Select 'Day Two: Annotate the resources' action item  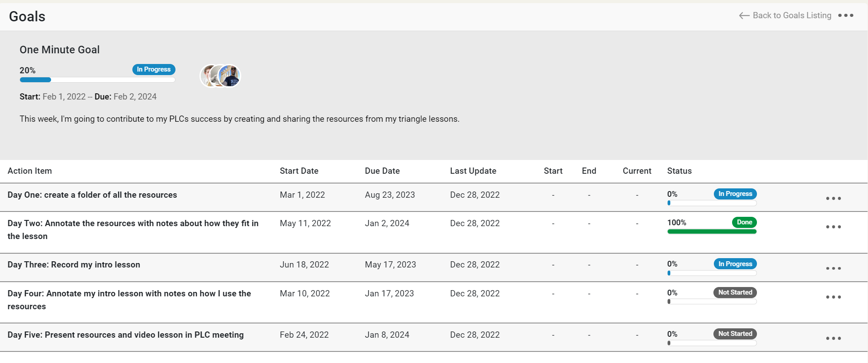[x=133, y=230]
